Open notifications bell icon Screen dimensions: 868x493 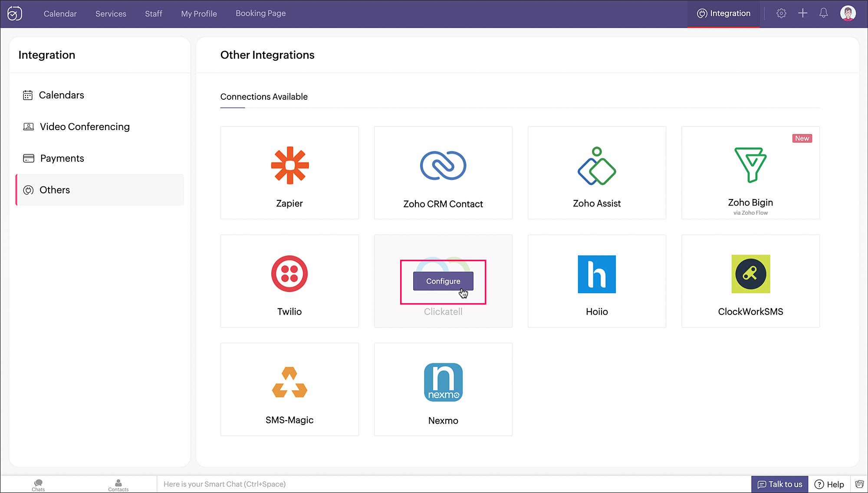click(823, 13)
